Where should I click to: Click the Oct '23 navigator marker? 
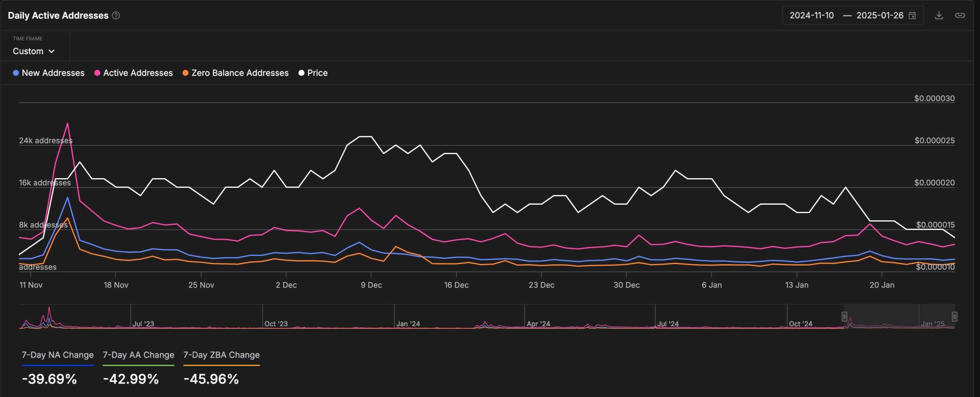(x=276, y=324)
